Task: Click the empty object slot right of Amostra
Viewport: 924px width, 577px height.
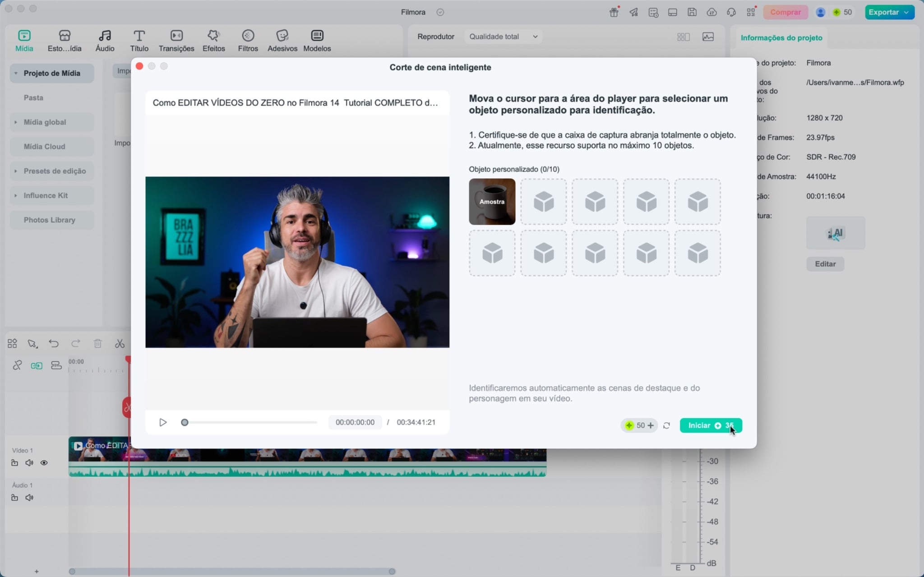Action: pyautogui.click(x=543, y=202)
